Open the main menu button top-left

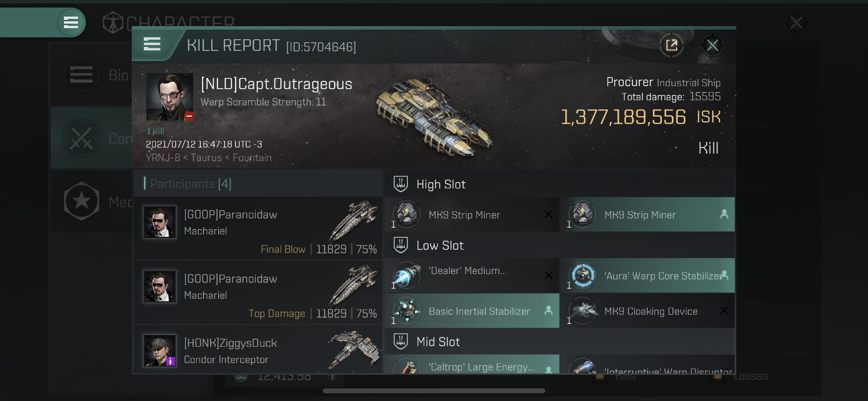click(71, 22)
